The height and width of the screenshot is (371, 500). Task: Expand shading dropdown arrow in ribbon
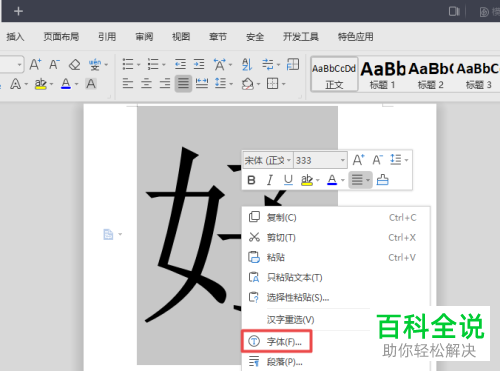258,84
